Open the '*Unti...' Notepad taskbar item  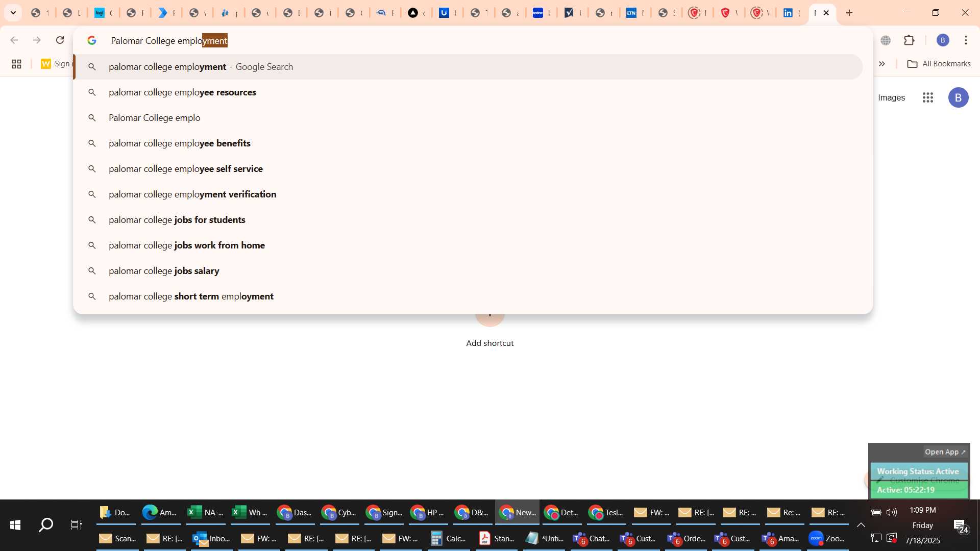click(544, 539)
